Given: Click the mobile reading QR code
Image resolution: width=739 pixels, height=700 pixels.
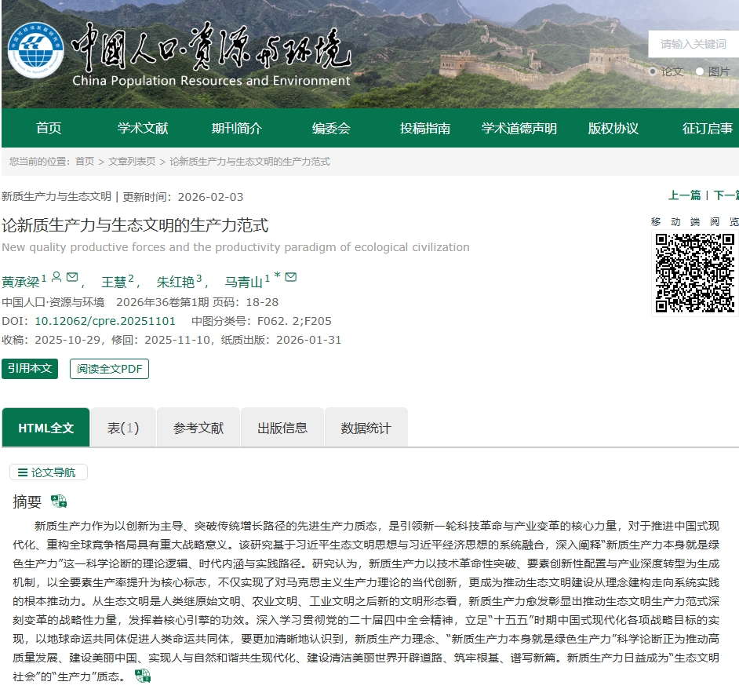Looking at the screenshot, I should point(694,273).
